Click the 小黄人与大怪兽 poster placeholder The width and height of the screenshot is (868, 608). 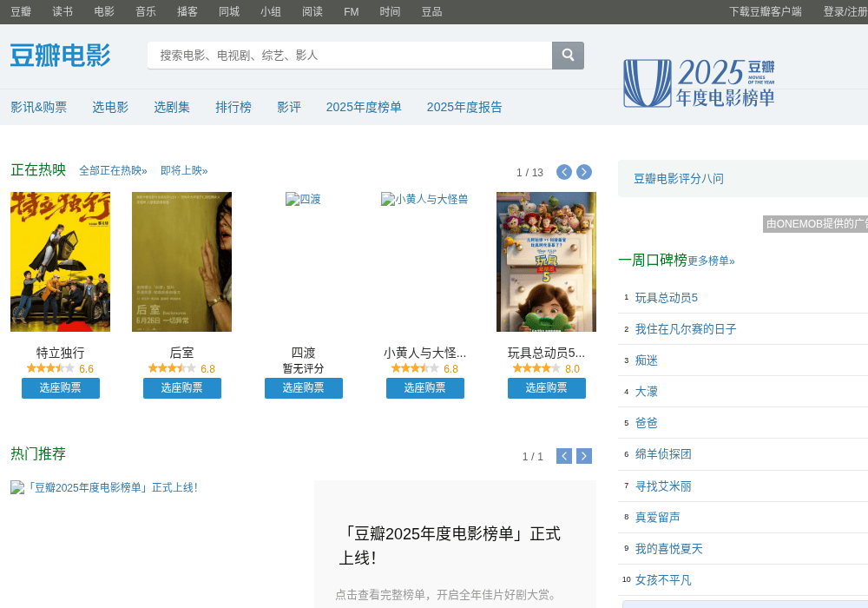[424, 200]
